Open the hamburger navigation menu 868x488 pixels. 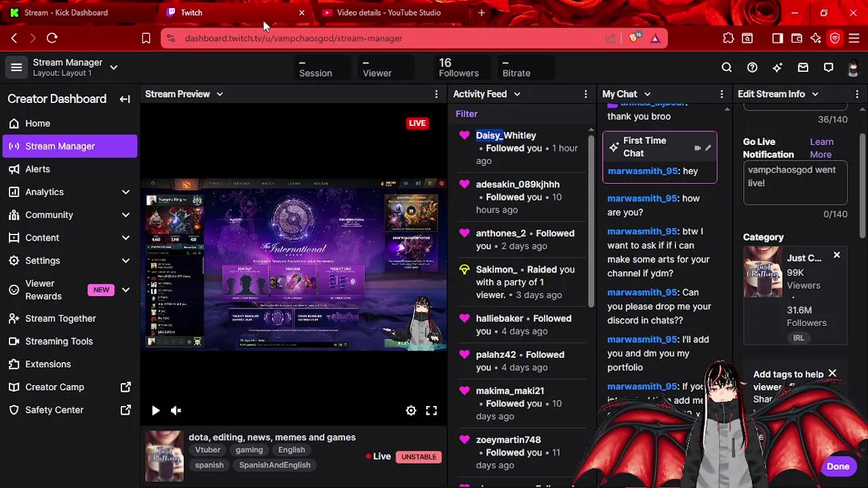tap(16, 67)
